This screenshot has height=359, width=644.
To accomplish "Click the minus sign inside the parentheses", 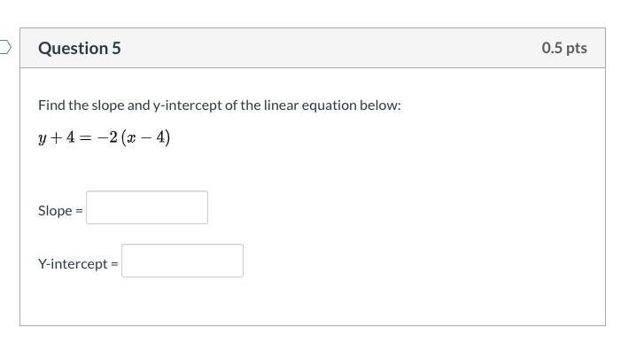I will [x=145, y=138].
